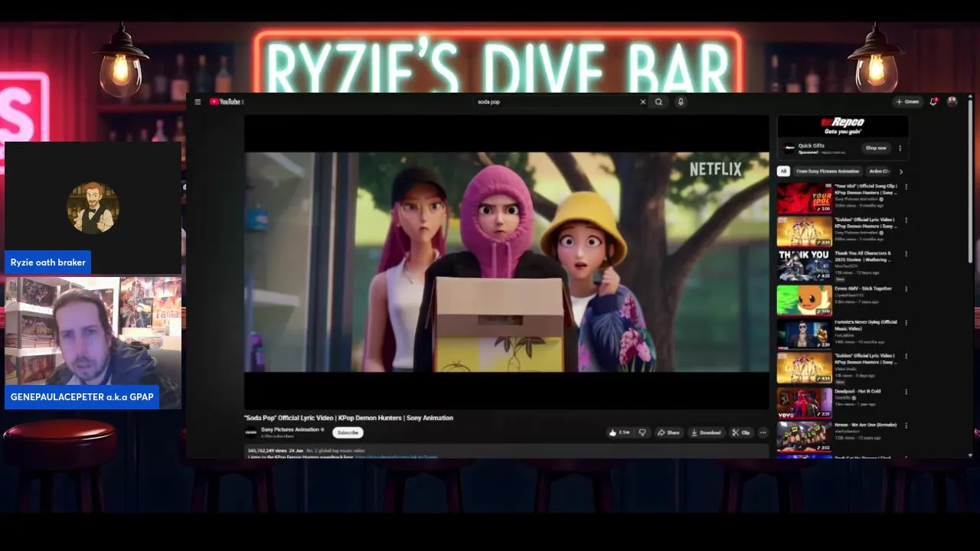Click the page vertical scrollbar thumb
980x551 pixels.
971,180
